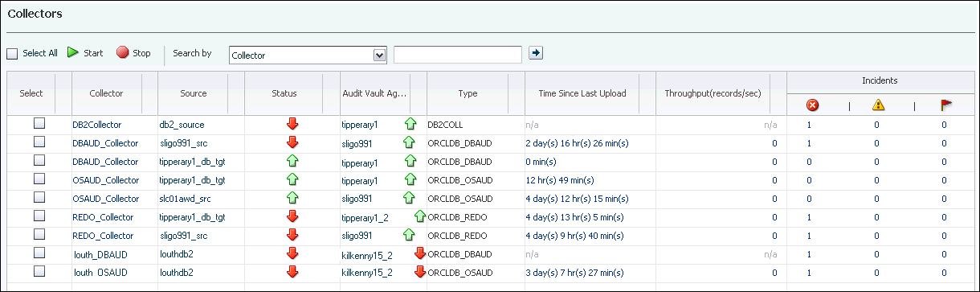This screenshot has height=292, width=980.
Task: Click red down status arrow for louth_DBAUD
Action: coord(292,253)
